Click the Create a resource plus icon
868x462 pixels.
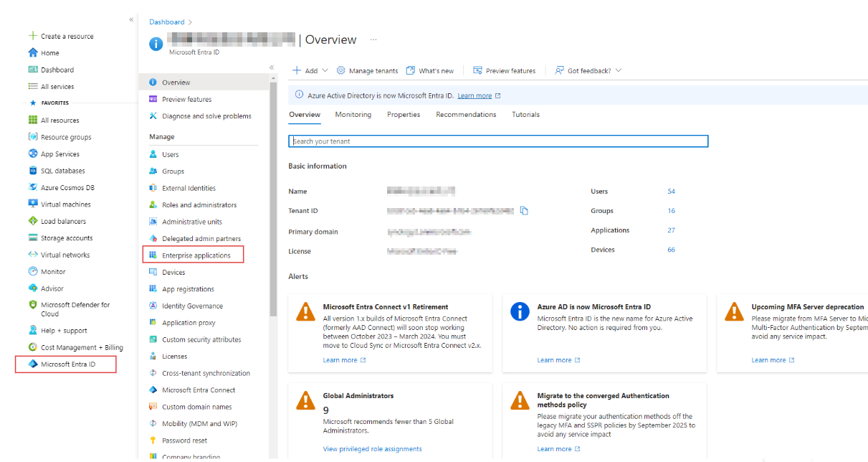[x=32, y=36]
